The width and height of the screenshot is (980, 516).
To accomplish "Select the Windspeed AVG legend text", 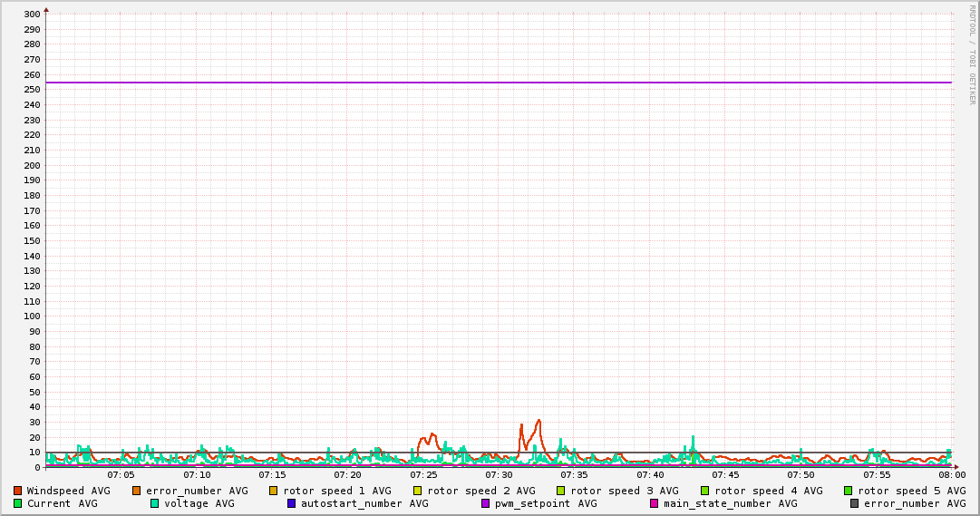I will coord(68,491).
